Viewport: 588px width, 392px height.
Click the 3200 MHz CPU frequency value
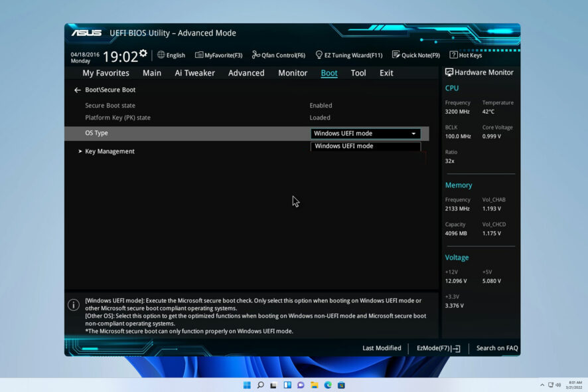457,112
